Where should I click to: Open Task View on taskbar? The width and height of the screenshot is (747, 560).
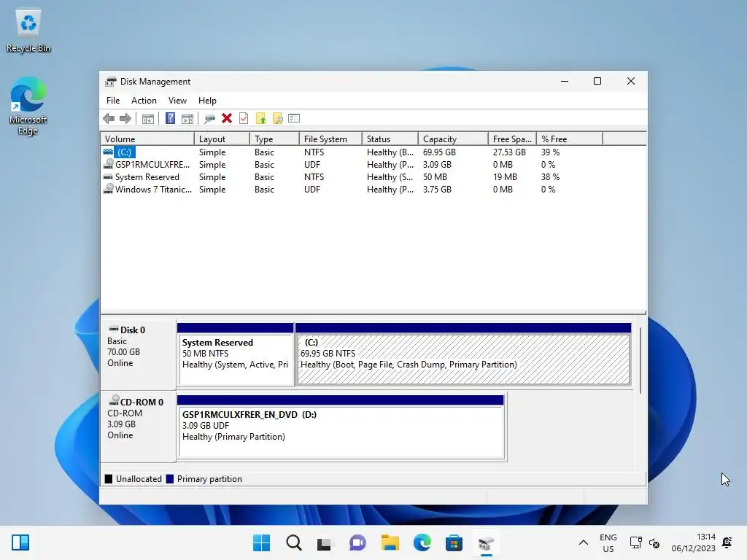(325, 542)
